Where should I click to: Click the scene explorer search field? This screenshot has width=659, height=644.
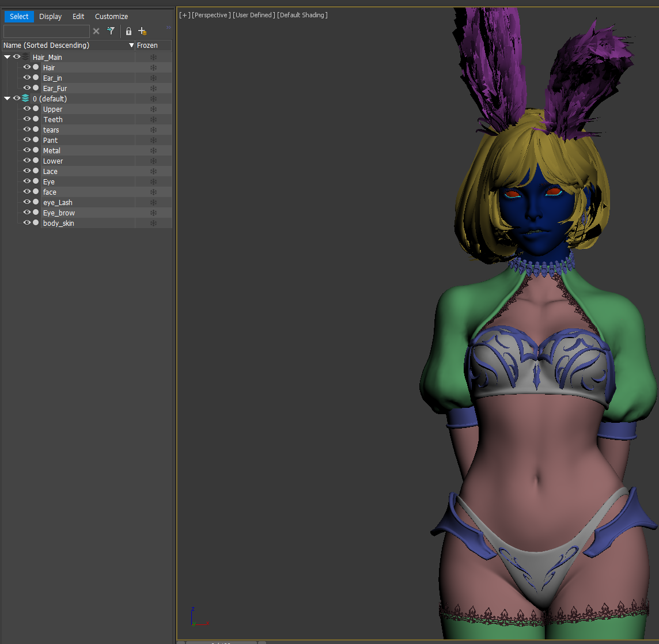(x=46, y=31)
